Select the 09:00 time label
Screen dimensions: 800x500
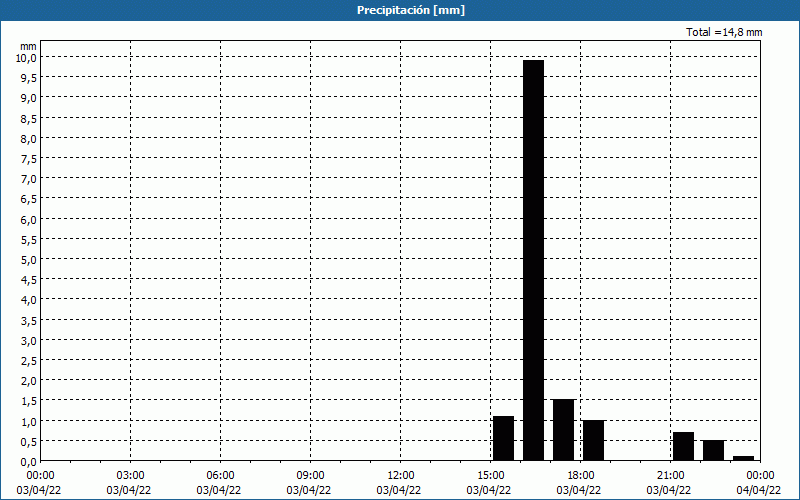[310, 476]
